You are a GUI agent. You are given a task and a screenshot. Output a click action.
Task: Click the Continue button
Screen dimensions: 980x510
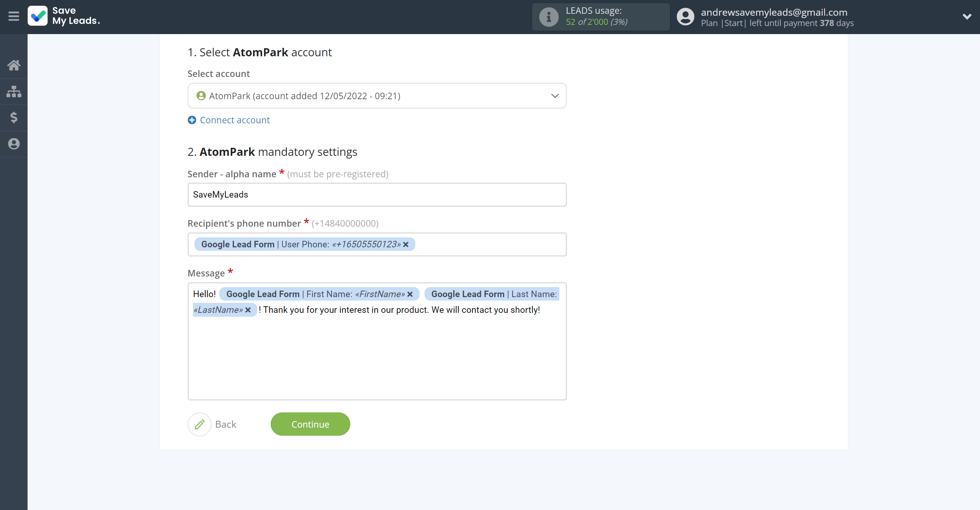click(x=310, y=424)
